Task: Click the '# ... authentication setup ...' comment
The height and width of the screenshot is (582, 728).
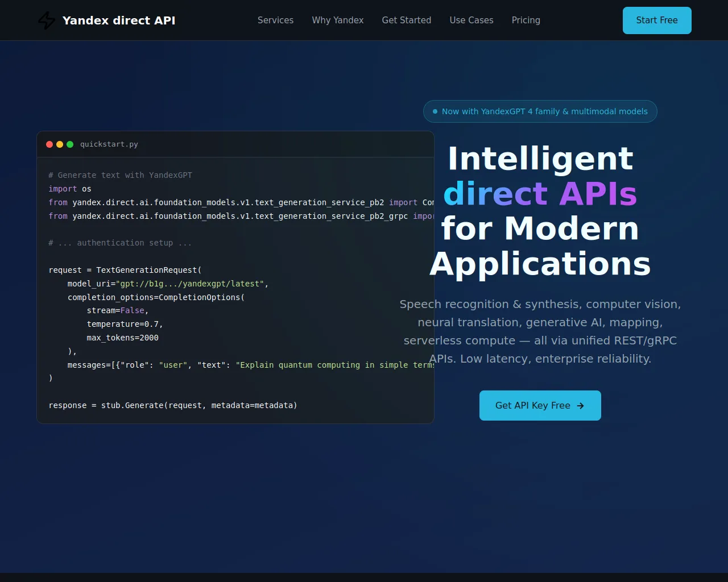Action: [x=120, y=243]
